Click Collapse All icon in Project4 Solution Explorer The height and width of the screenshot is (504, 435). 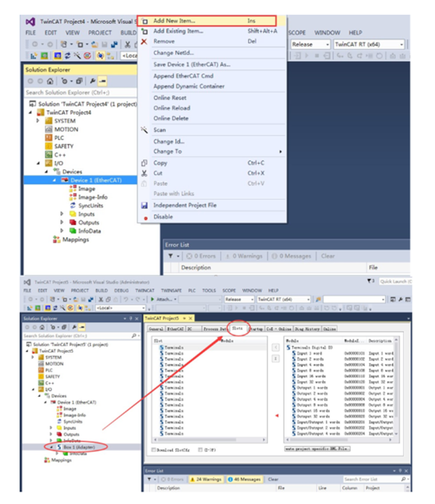click(79, 81)
